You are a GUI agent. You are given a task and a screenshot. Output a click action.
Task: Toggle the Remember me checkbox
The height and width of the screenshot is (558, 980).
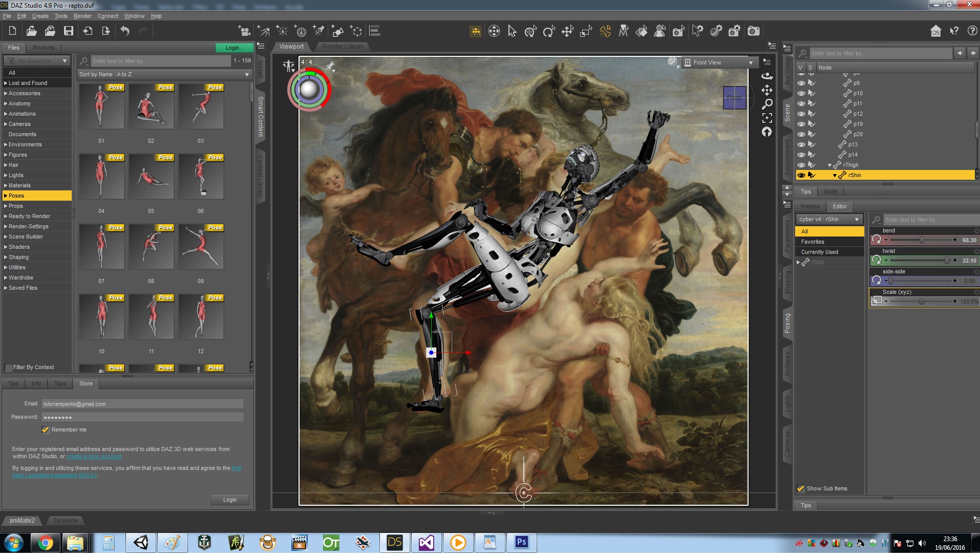point(46,430)
